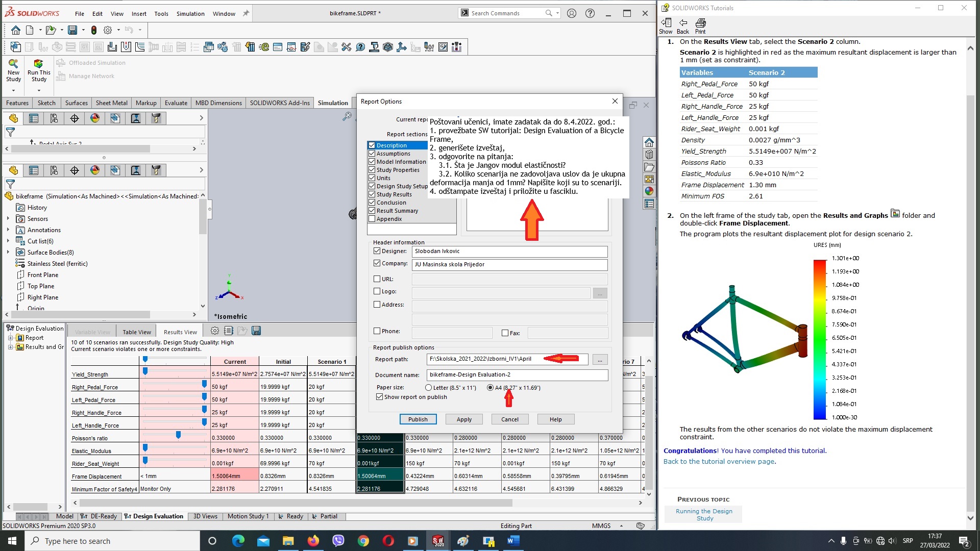Enable the URL checkbox
The height and width of the screenshot is (551, 980).
pos(377,279)
